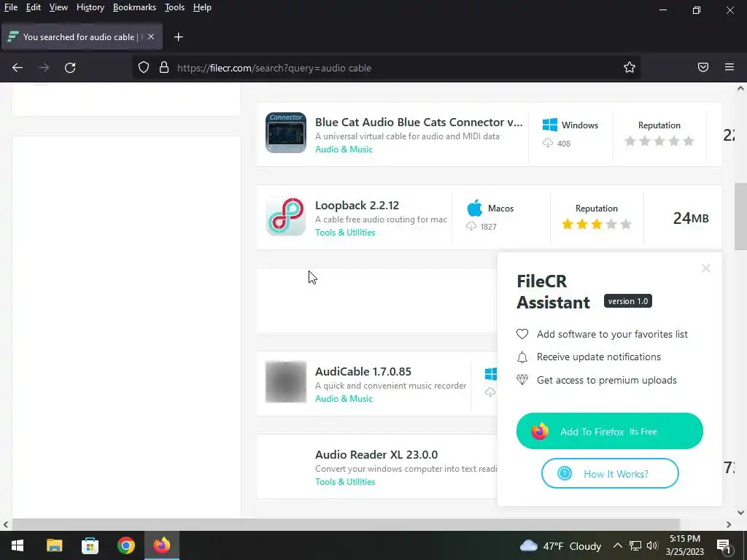Open the Loopback 2.2.12 title link
This screenshot has width=747, height=560.
pyautogui.click(x=357, y=205)
